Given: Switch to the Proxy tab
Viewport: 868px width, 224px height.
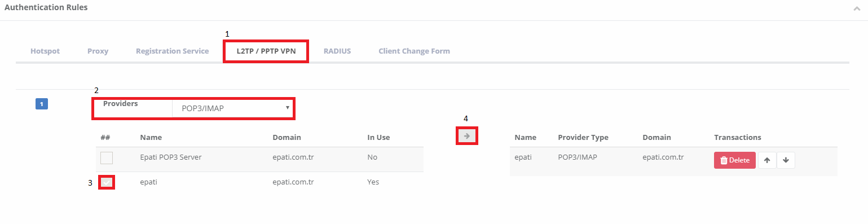Looking at the screenshot, I should coord(98,51).
